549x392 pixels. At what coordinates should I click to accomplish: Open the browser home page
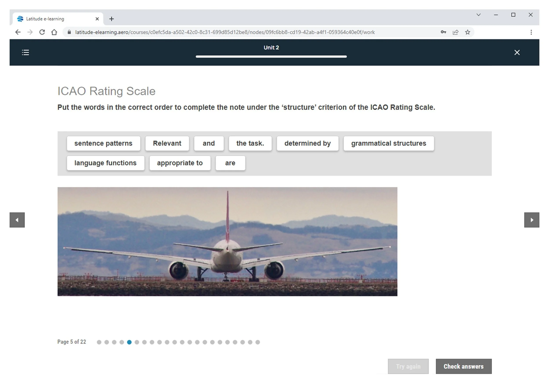pyautogui.click(x=54, y=32)
